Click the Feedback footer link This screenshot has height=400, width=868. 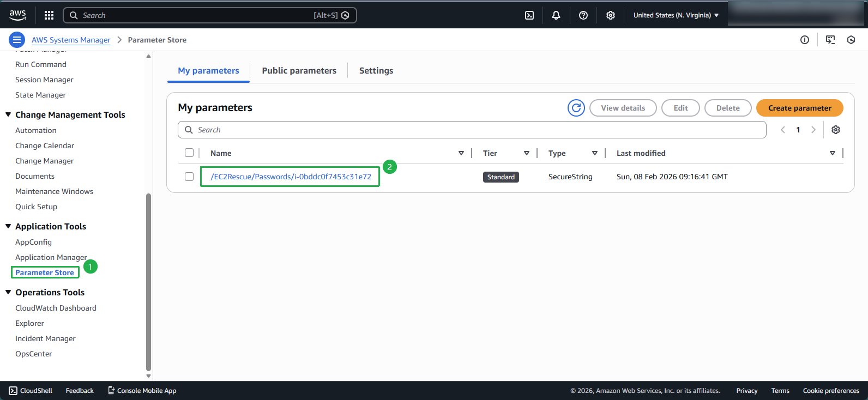(80, 391)
